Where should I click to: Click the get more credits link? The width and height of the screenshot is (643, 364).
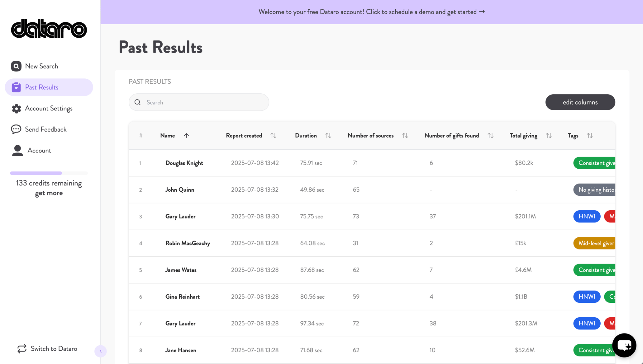coord(49,193)
